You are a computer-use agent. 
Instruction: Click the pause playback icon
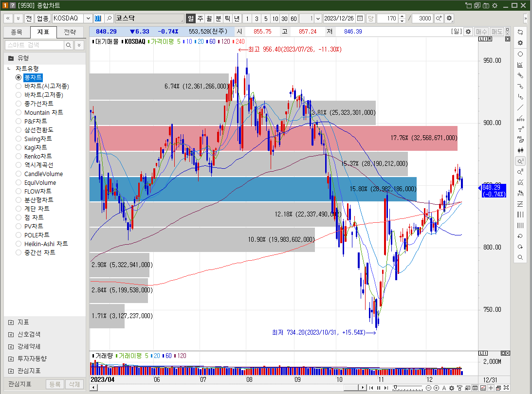(x=379, y=388)
